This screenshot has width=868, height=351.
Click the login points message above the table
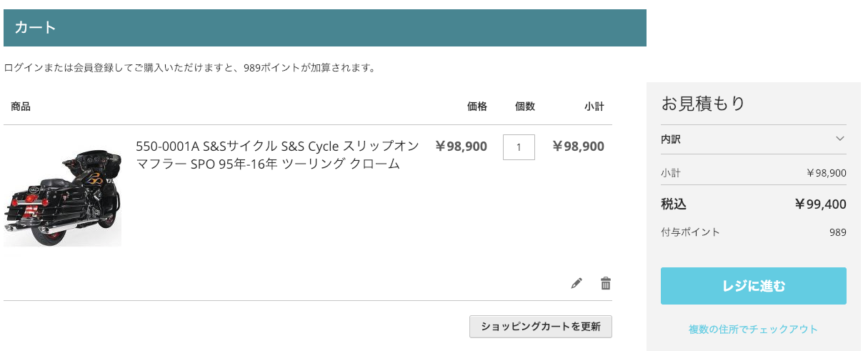189,68
